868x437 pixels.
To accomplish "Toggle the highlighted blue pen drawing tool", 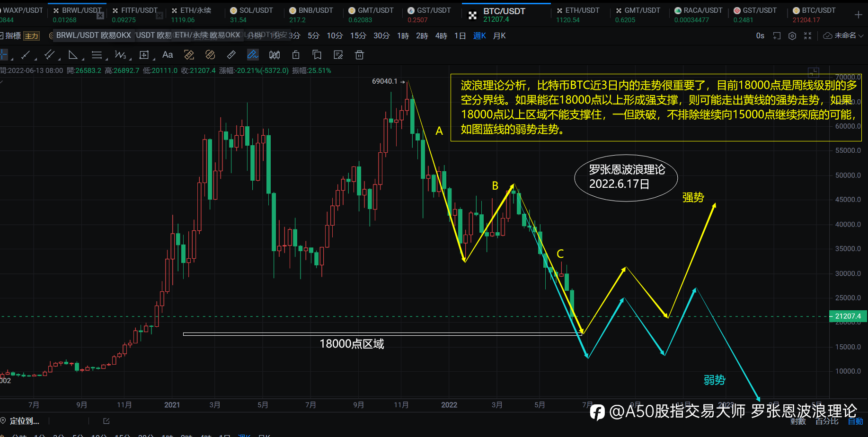I will click(253, 55).
